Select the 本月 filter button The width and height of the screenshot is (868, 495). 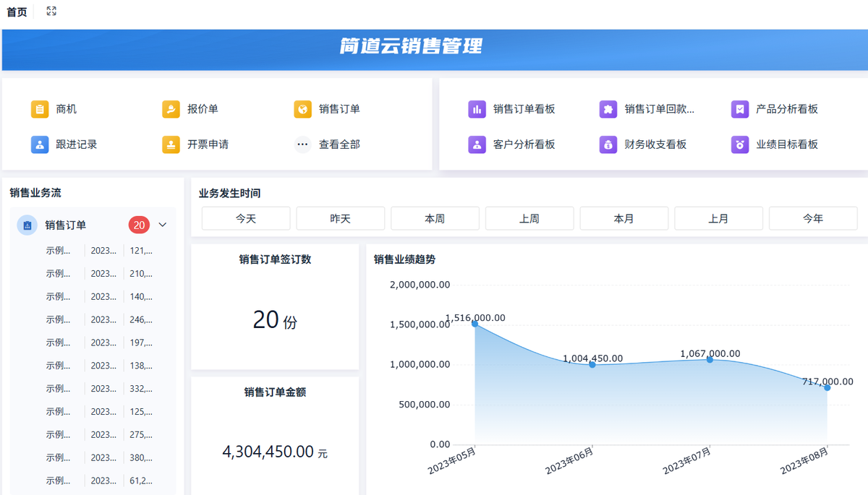(x=624, y=218)
